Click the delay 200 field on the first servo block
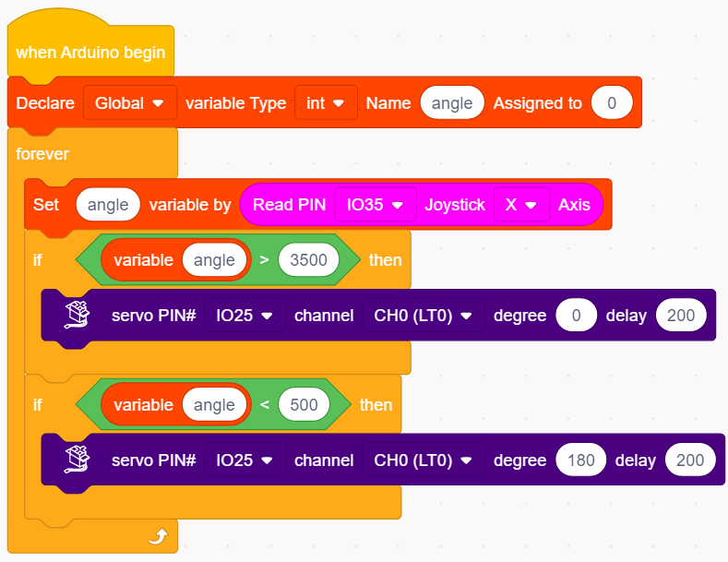Image resolution: width=728 pixels, height=562 pixels. [681, 316]
